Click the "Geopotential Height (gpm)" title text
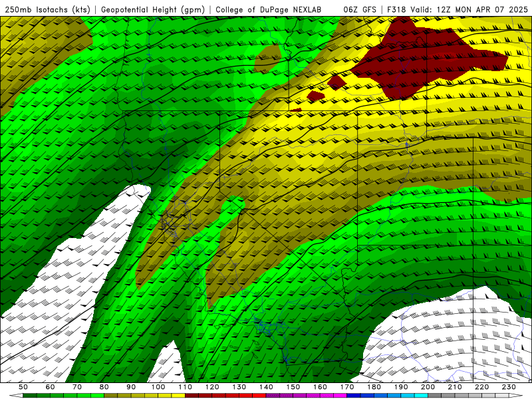532x399 pixels. pos(153,9)
